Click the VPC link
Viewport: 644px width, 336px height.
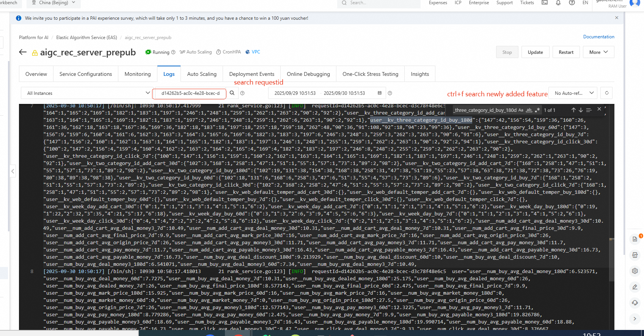click(x=256, y=52)
